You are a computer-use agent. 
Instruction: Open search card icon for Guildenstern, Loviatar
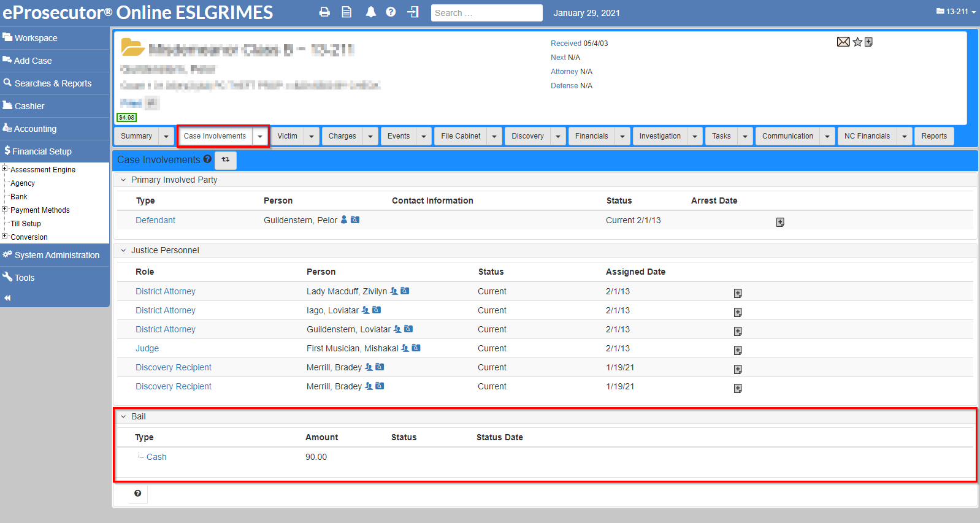pyautogui.click(x=408, y=329)
